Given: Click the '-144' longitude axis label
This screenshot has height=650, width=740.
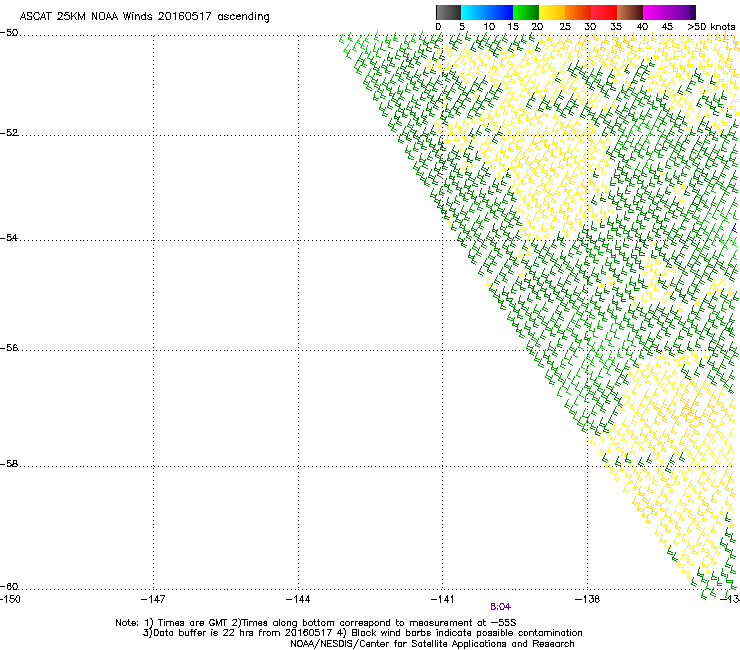Looking at the screenshot, I should click(298, 599).
